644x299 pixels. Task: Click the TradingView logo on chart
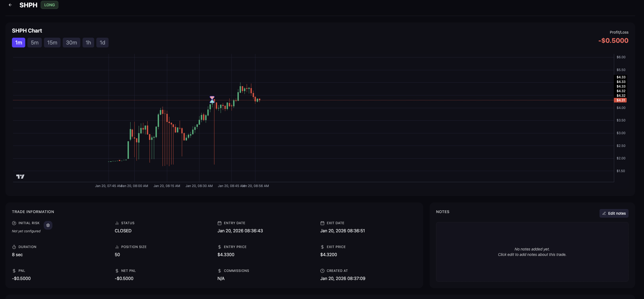20,177
